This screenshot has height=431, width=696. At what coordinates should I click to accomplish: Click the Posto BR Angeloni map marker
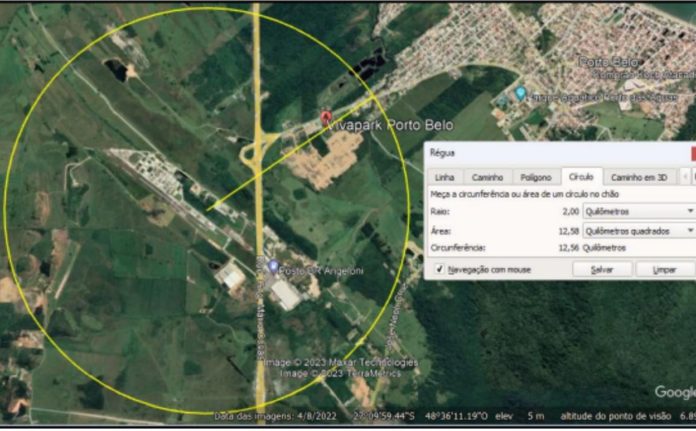click(273, 267)
